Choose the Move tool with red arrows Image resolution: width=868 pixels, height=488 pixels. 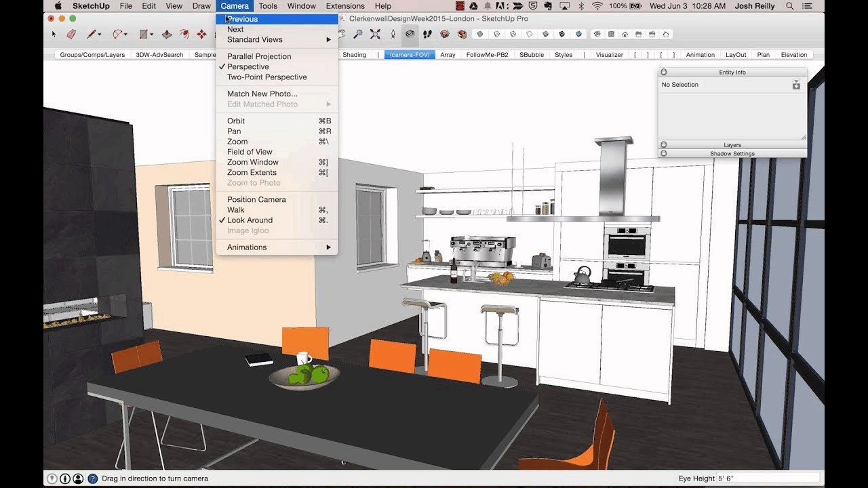coord(201,34)
